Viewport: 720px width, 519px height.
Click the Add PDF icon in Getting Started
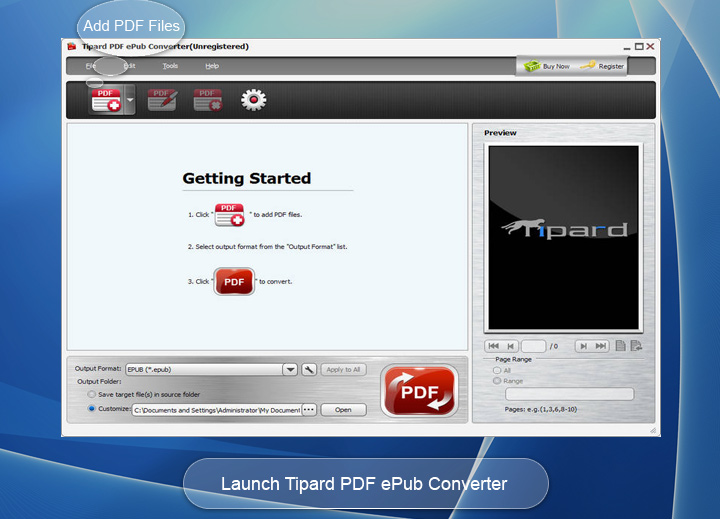[230, 215]
